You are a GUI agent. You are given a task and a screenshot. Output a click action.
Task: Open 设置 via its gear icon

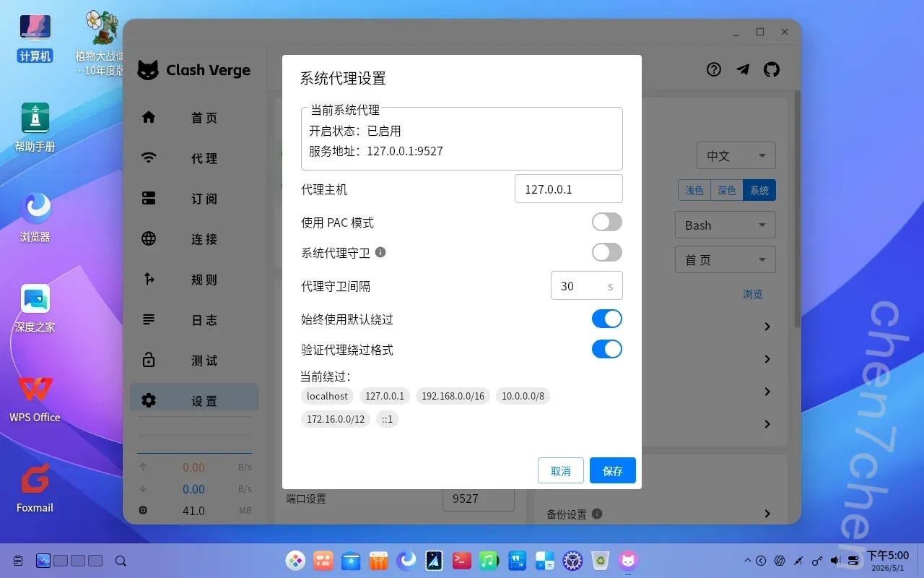click(x=149, y=400)
